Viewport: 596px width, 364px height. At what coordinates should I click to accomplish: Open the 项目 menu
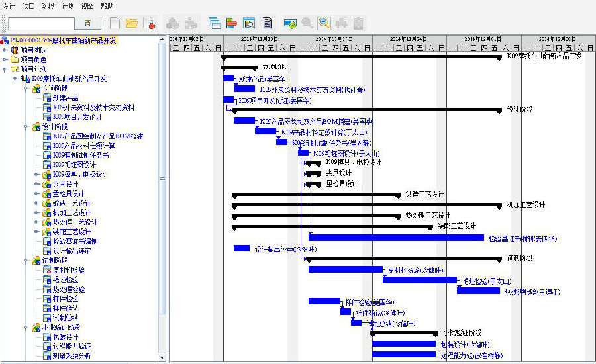click(x=28, y=6)
